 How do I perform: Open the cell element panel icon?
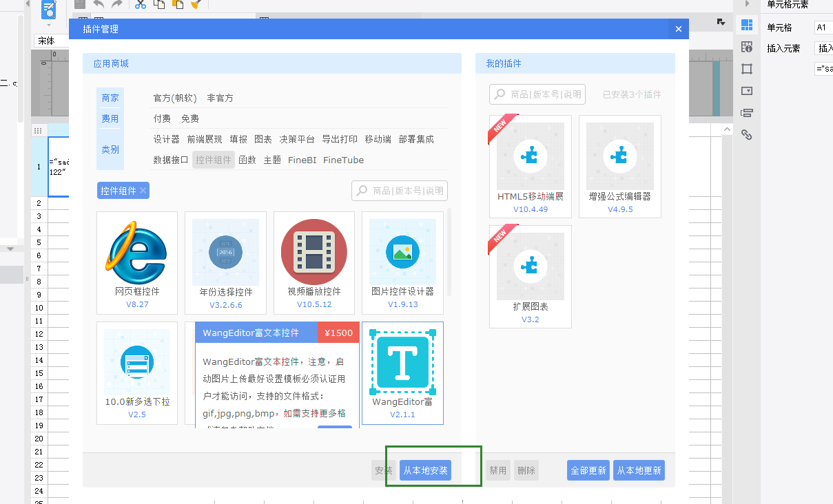746,25
